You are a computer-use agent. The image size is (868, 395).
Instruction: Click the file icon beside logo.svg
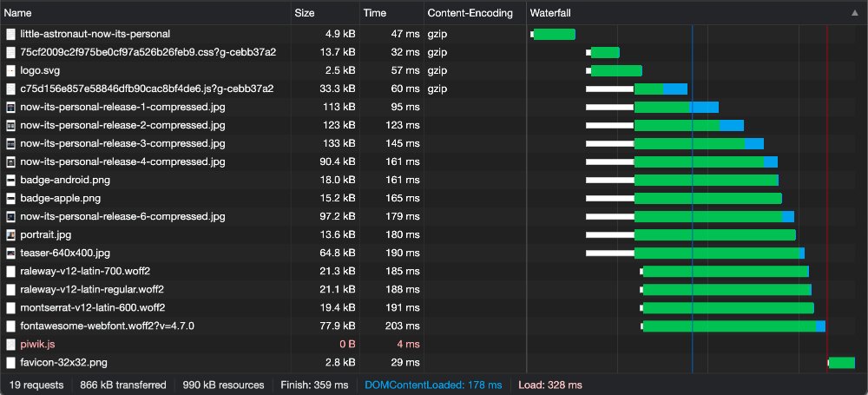[11, 70]
